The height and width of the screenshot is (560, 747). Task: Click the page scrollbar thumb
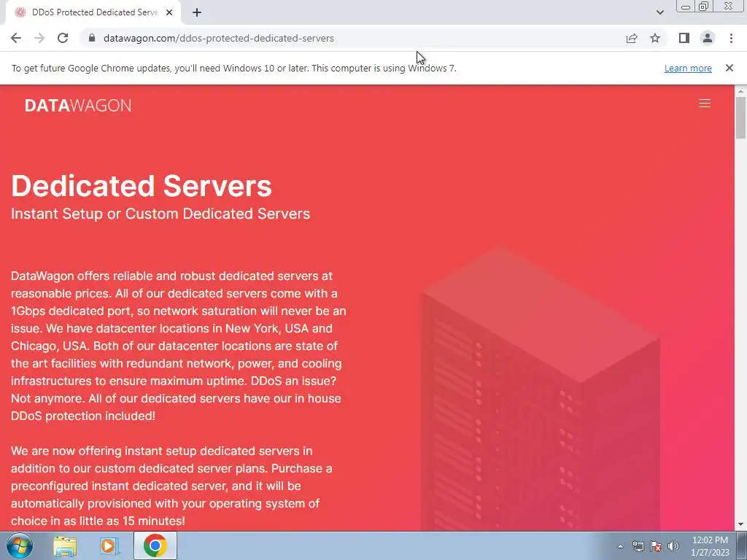(740, 117)
